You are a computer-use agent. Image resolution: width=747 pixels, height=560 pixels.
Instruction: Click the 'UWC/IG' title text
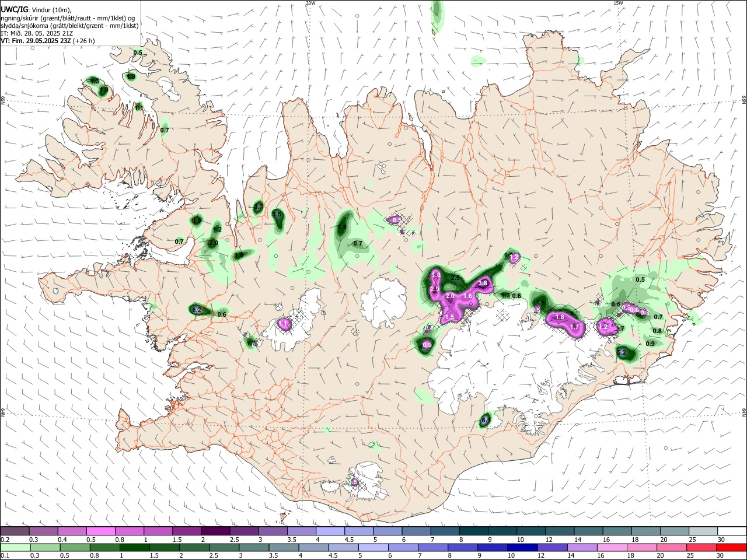14,9
